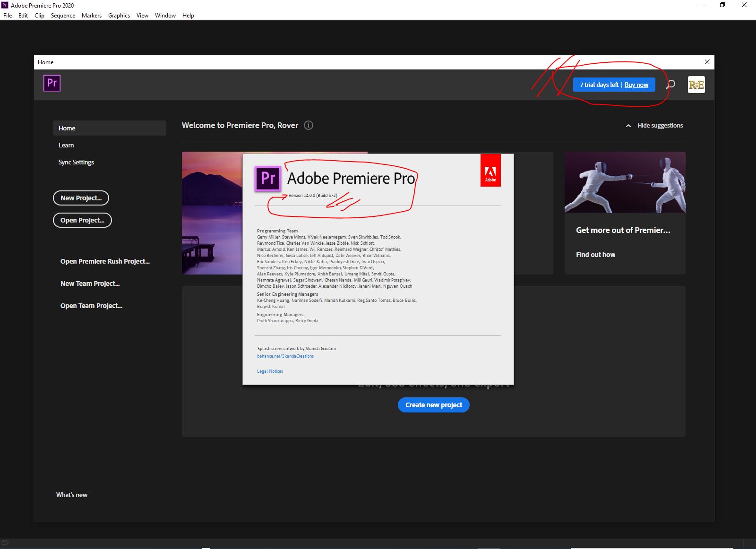Click the Programming Team heading
The width and height of the screenshot is (756, 549).
pyautogui.click(x=277, y=231)
